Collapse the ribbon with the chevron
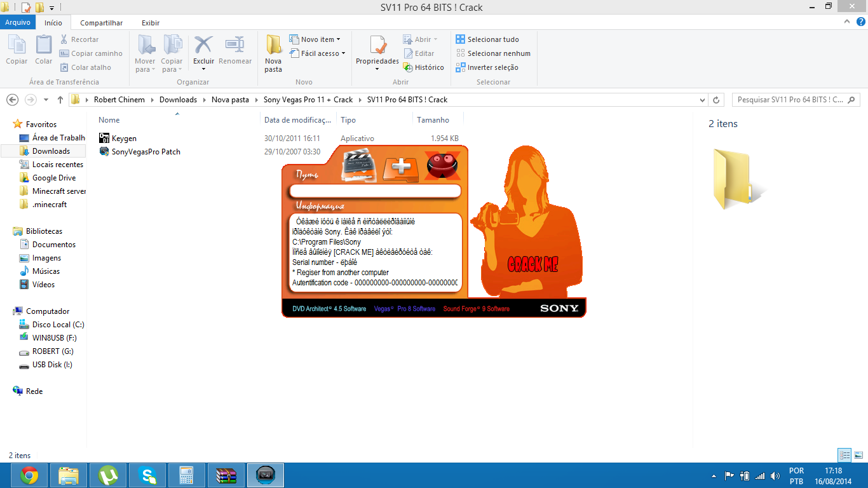 846,22
